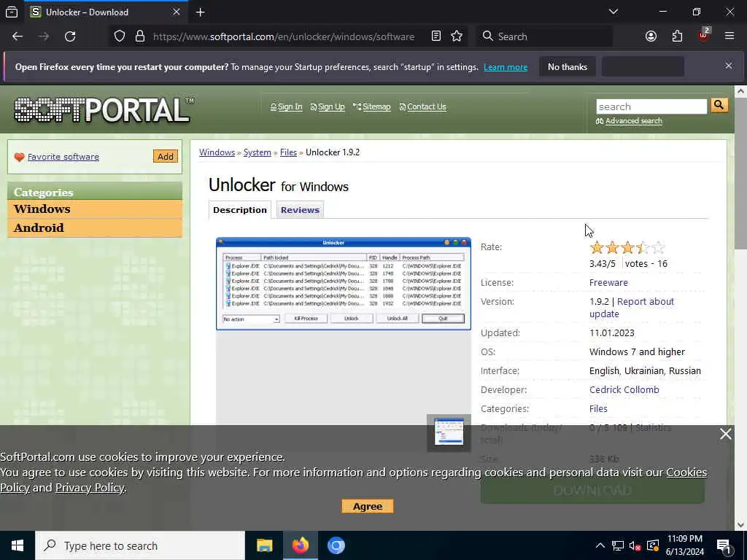This screenshot has height=560, width=747.
Task: Open the notification center icon
Action: click(724, 545)
